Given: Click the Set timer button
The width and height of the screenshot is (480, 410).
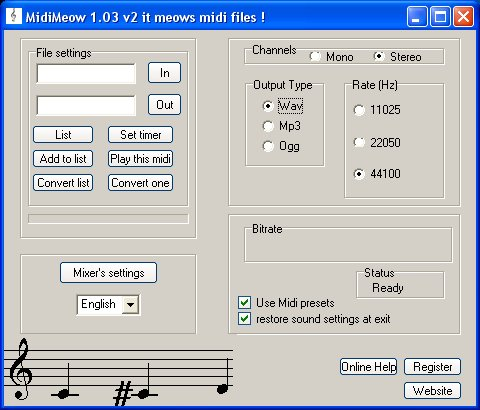Looking at the screenshot, I should (140, 135).
